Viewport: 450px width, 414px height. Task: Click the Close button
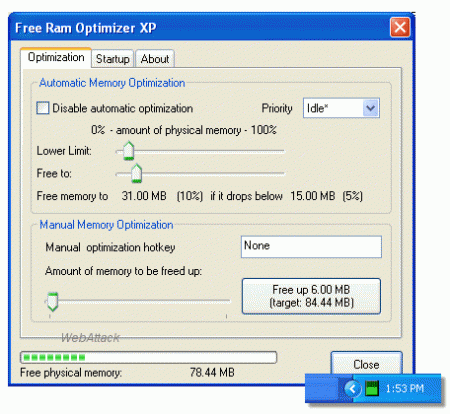point(366,363)
